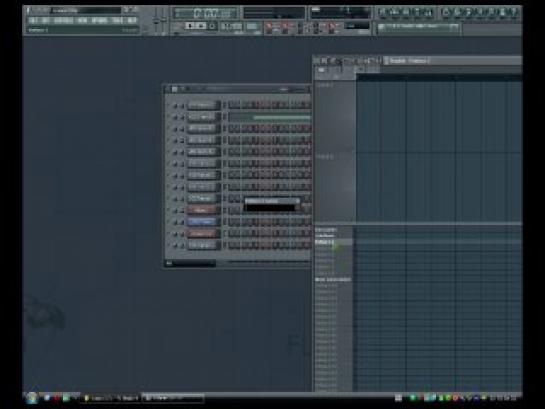The image size is (545, 409).
Task: Open the CHANNELS menu in the menu bar
Action: [x=63, y=21]
